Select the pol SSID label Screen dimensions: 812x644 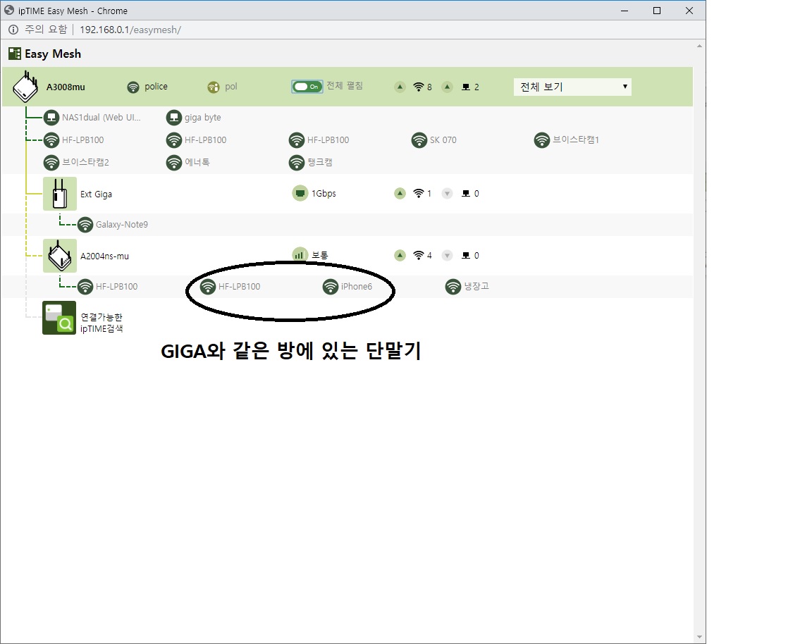pyautogui.click(x=231, y=87)
